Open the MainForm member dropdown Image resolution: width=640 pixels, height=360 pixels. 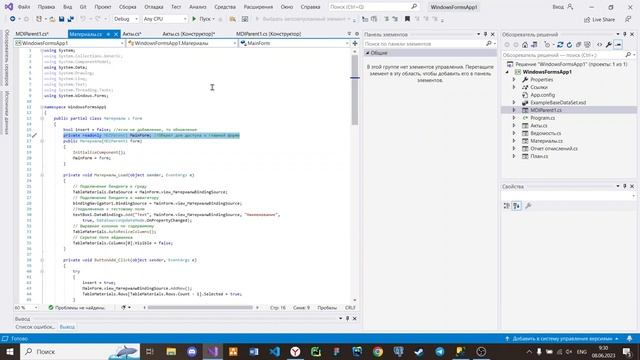click(x=294, y=43)
